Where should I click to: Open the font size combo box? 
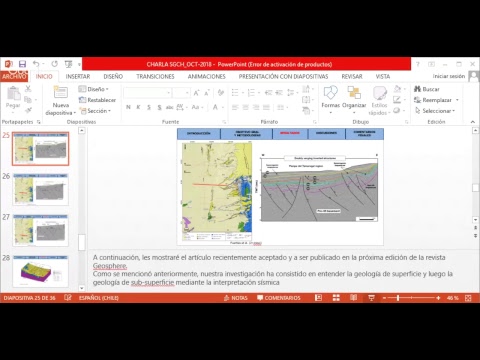pyautogui.click(x=181, y=93)
